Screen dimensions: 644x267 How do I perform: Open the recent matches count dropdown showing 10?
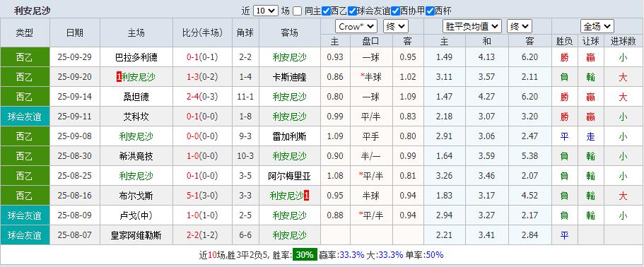click(x=266, y=11)
